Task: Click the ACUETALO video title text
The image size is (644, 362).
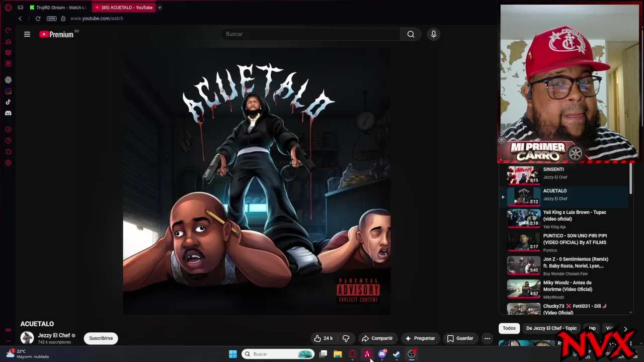Action: pyautogui.click(x=37, y=324)
